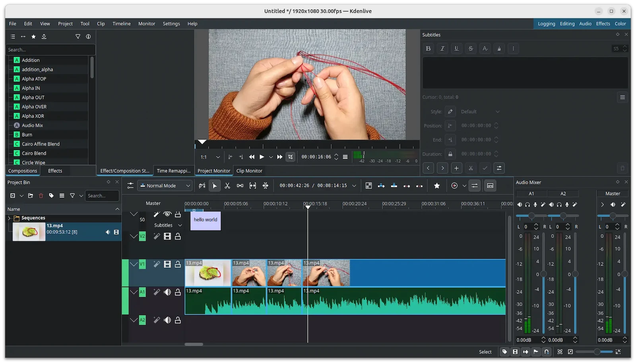Viewport: 636px width, 364px height.
Task: Click the Project Bin tag icon
Action: pyautogui.click(x=51, y=196)
